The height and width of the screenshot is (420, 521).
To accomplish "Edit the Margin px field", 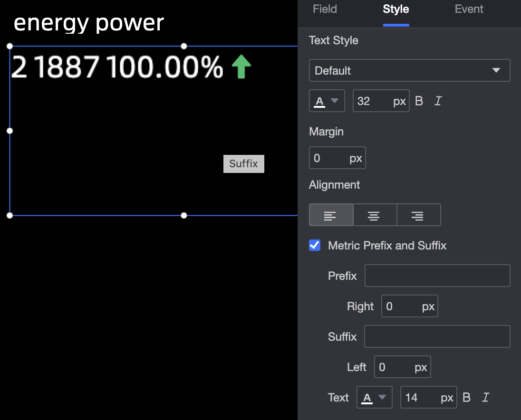I will click(x=337, y=158).
